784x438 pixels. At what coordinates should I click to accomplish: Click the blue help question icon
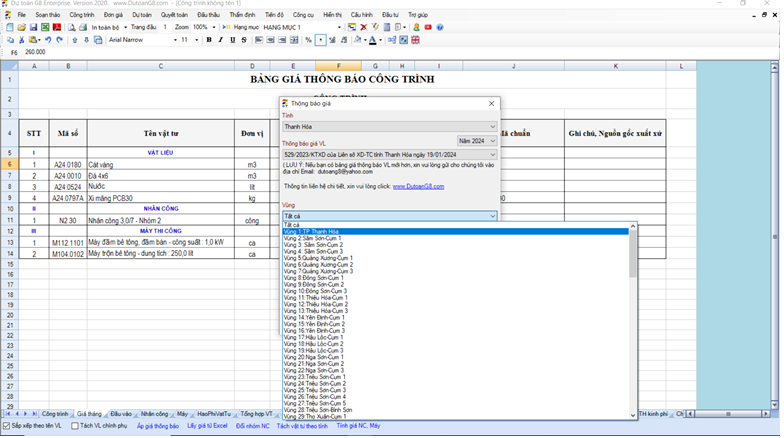(x=440, y=28)
